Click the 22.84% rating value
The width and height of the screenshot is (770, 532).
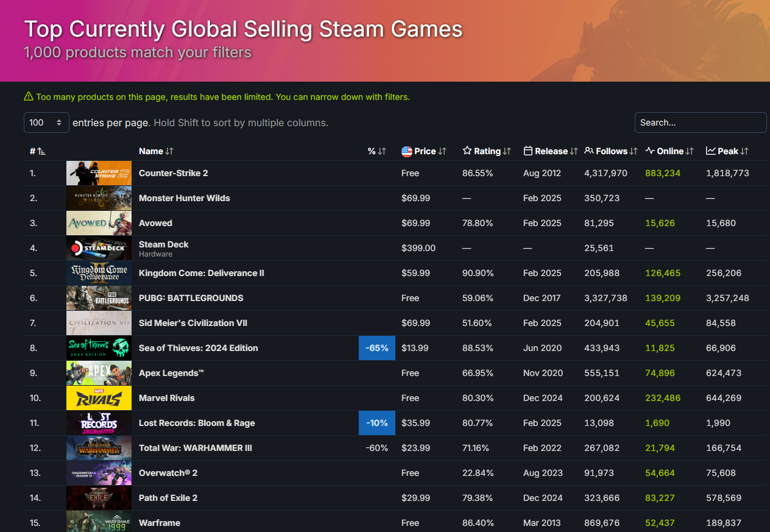[478, 473]
